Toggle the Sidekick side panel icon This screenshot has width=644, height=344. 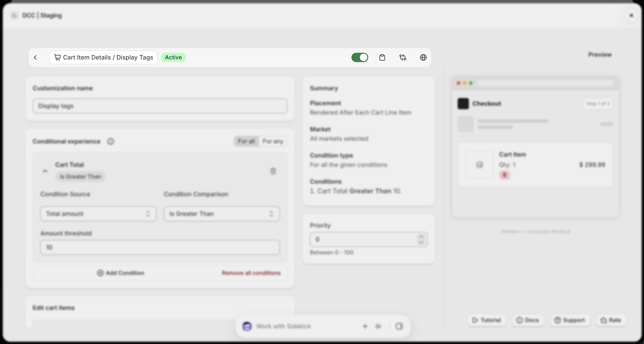point(399,326)
